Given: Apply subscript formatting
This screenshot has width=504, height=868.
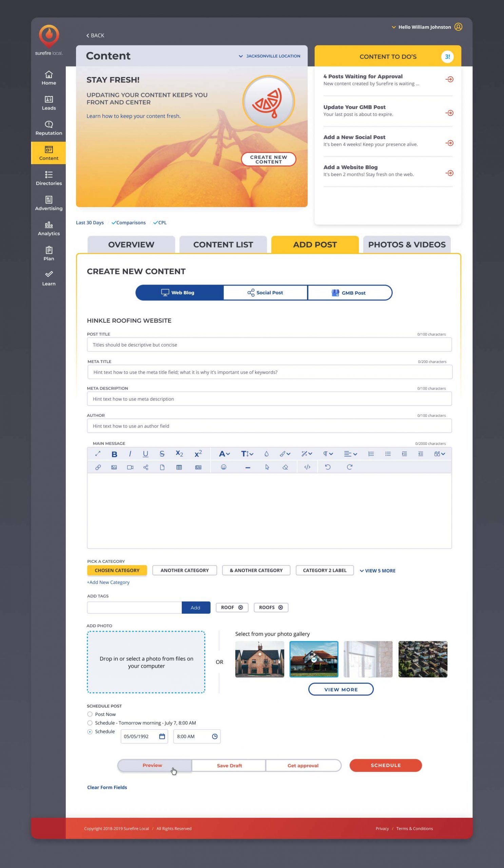Looking at the screenshot, I should (x=179, y=454).
